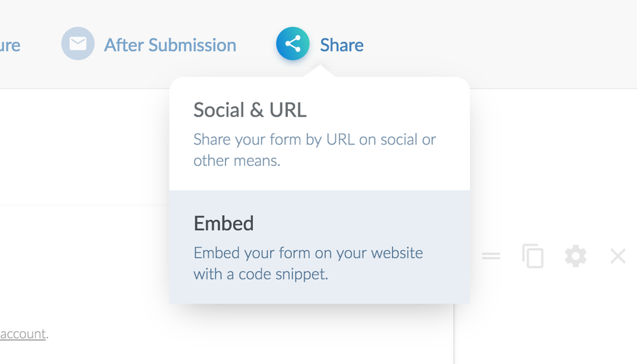Remove the field using the X icon
637x364 pixels.
pyautogui.click(x=617, y=256)
